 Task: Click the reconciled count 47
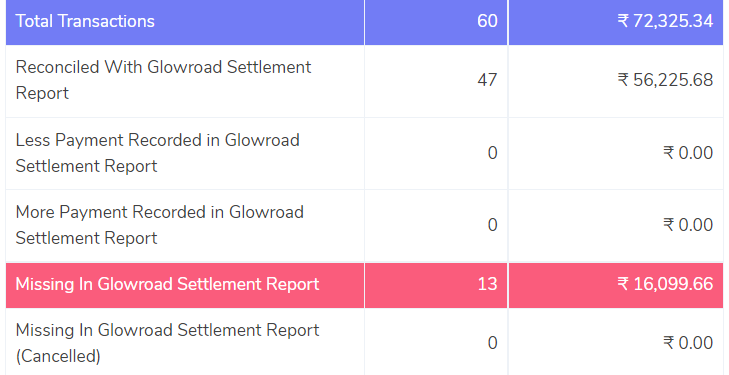[x=487, y=80]
